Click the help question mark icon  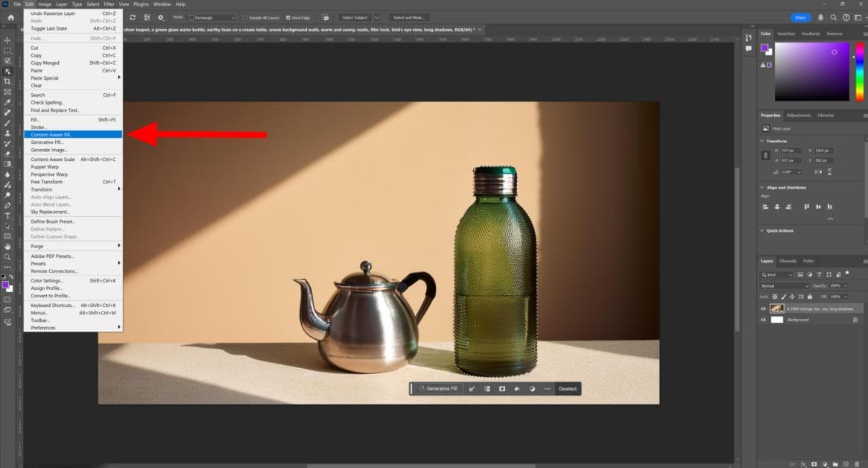tap(846, 18)
